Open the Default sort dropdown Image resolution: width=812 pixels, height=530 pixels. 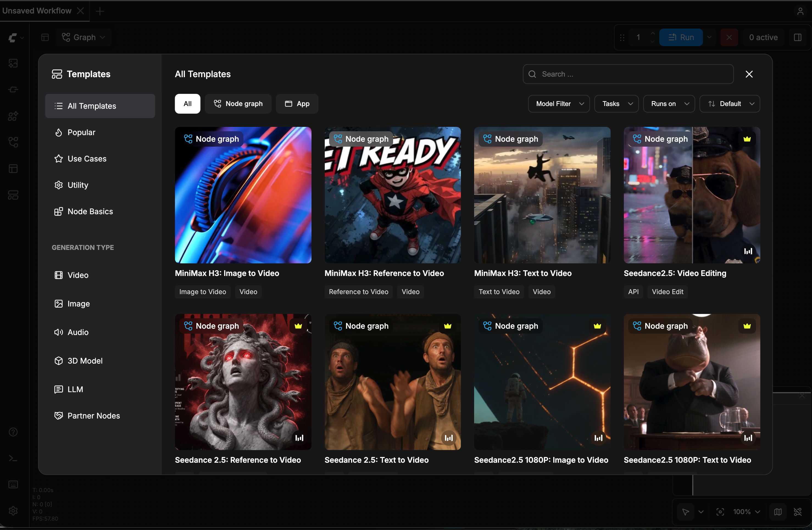coord(730,104)
